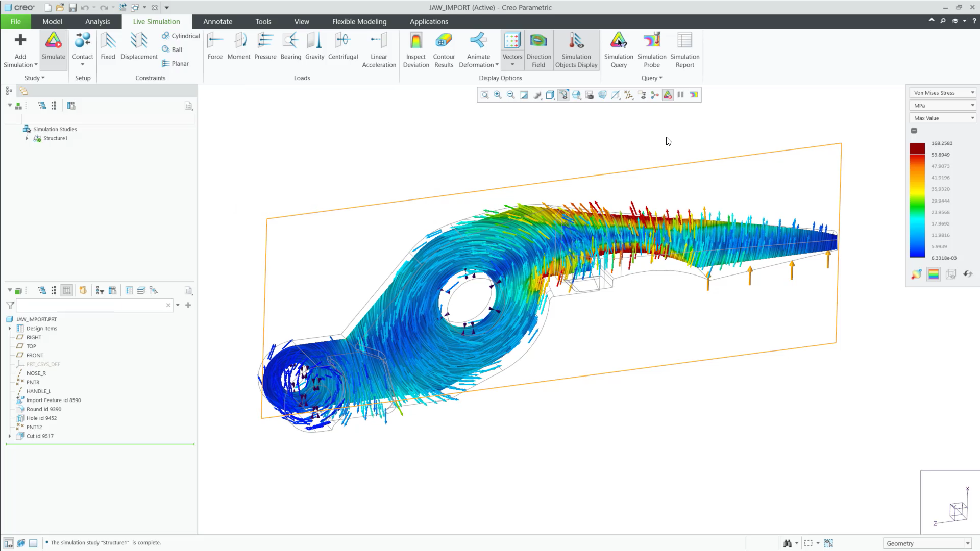Screen dimensions: 980x551
Task: Collapse the legend with minus button
Action: click(914, 131)
